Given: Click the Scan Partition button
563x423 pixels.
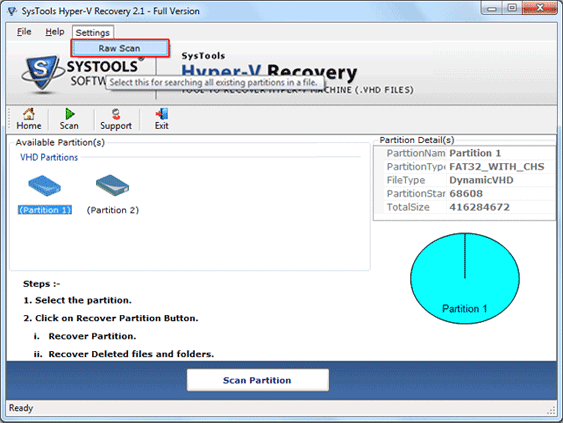Looking at the screenshot, I should click(x=257, y=380).
